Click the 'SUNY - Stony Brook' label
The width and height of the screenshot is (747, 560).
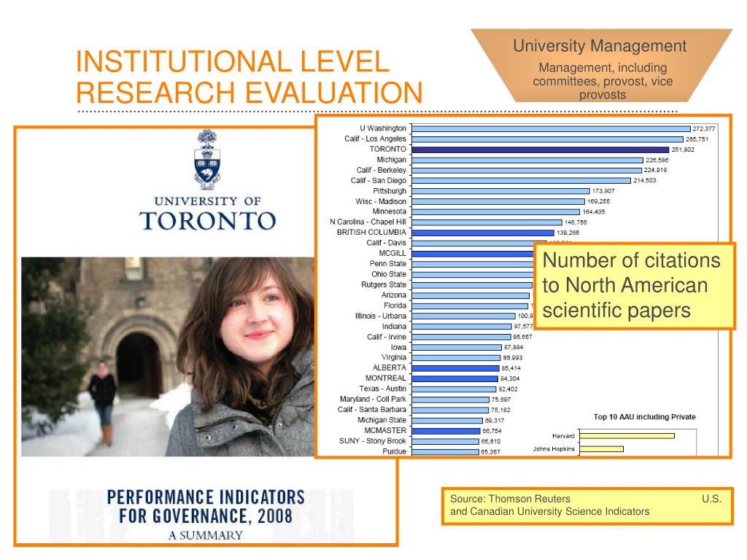(373, 441)
